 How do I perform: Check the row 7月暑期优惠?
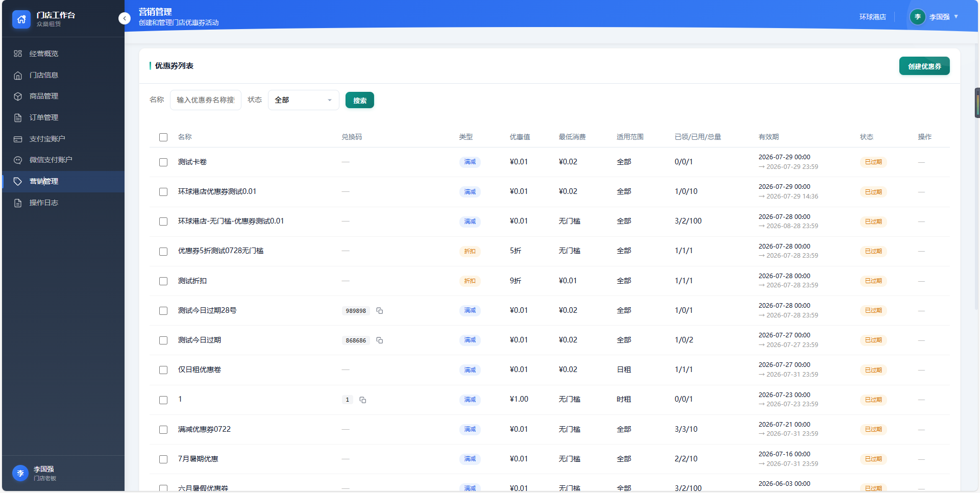tap(163, 459)
